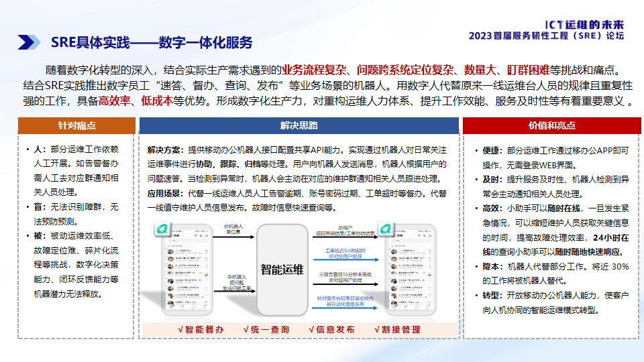Screen dimensions: 644x362
Task: Click the 针对服务台同事日常巡检 blue label
Action: [345, 298]
